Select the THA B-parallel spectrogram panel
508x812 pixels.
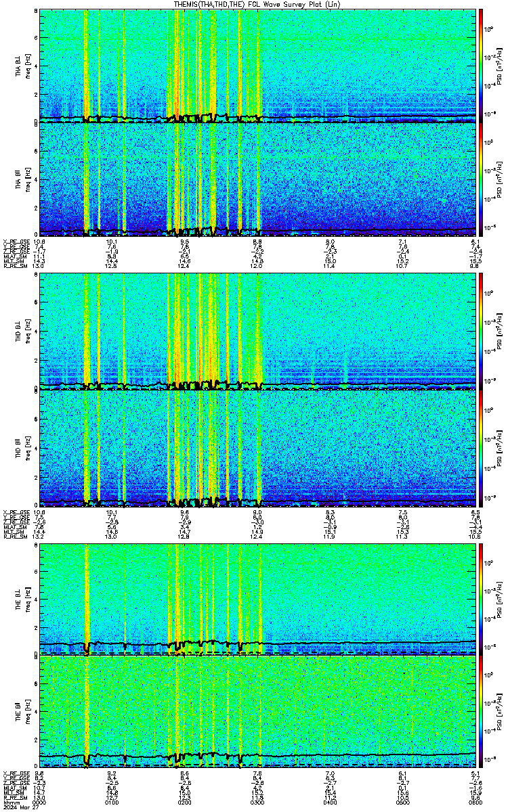[257, 179]
